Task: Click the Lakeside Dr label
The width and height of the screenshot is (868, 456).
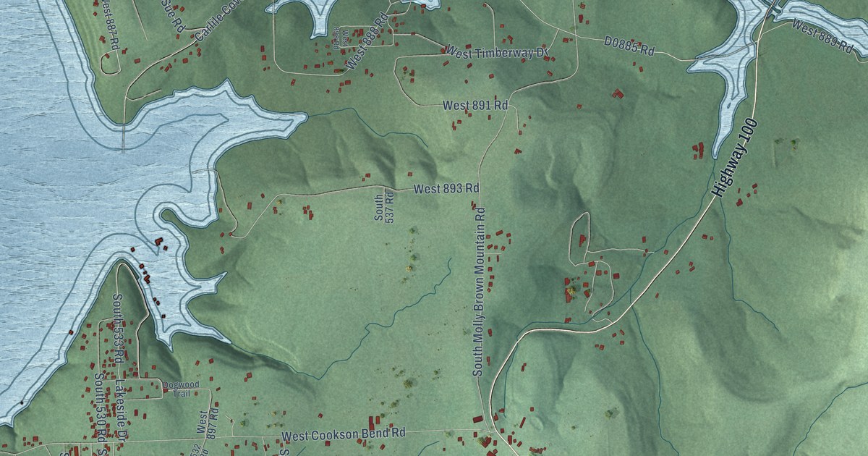Action: 121,411
